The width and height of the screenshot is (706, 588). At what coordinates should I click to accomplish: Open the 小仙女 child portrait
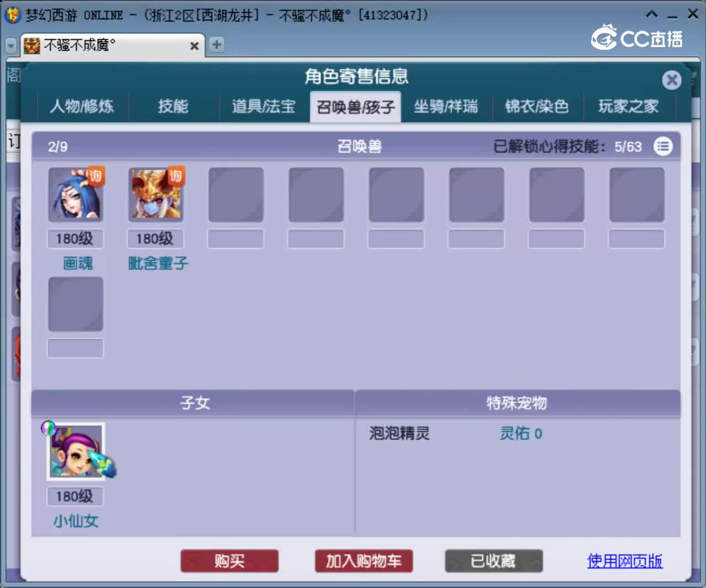pos(76,451)
